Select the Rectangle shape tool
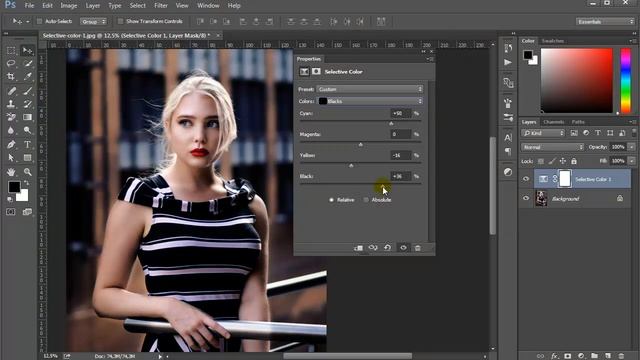This screenshot has height=360, width=640. [27, 158]
